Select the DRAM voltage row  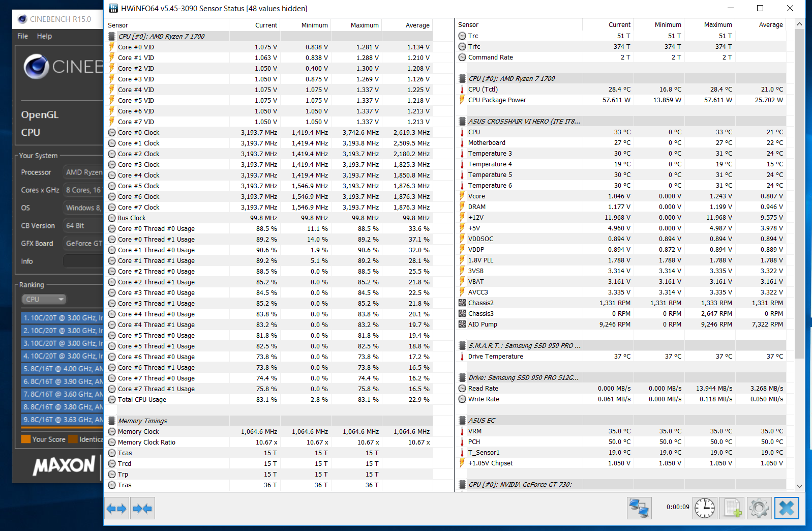pos(622,206)
